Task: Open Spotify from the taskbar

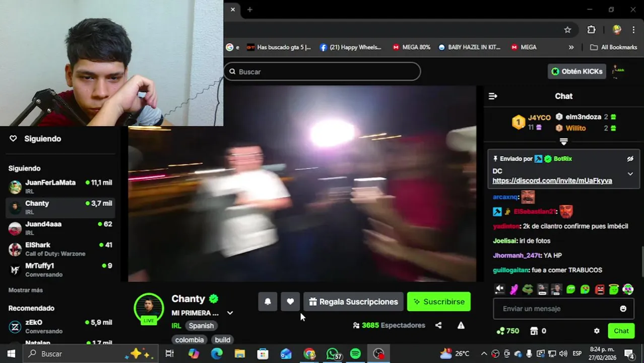Action: point(355,353)
